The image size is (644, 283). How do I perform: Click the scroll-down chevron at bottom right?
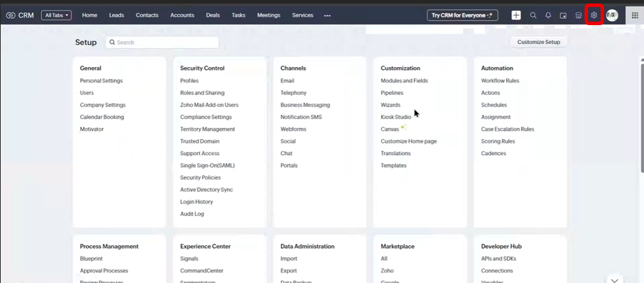[x=614, y=280]
